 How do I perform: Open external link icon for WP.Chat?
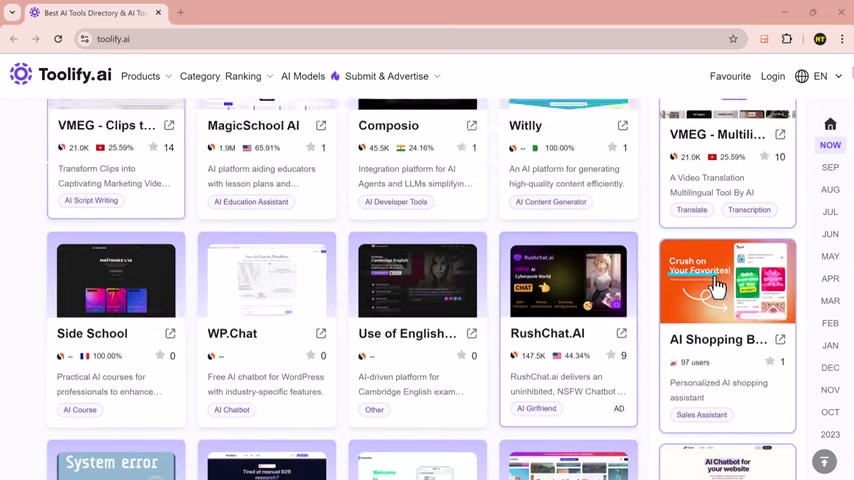321,333
